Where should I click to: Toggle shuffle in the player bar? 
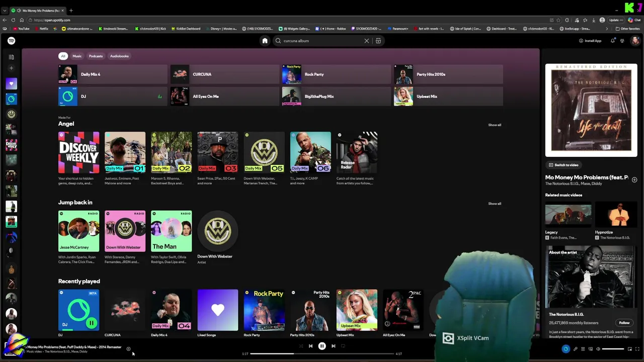pyautogui.click(x=301, y=346)
